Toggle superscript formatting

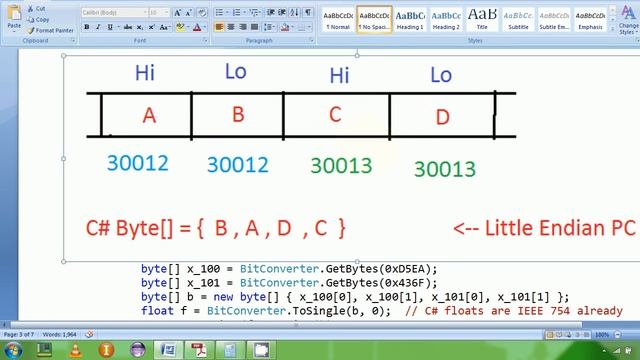(151, 27)
